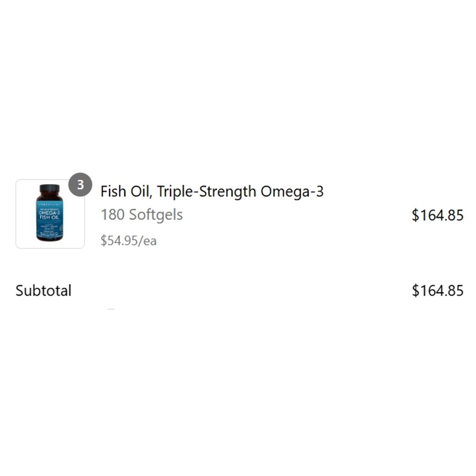Click the item line total $164.85

click(x=437, y=215)
